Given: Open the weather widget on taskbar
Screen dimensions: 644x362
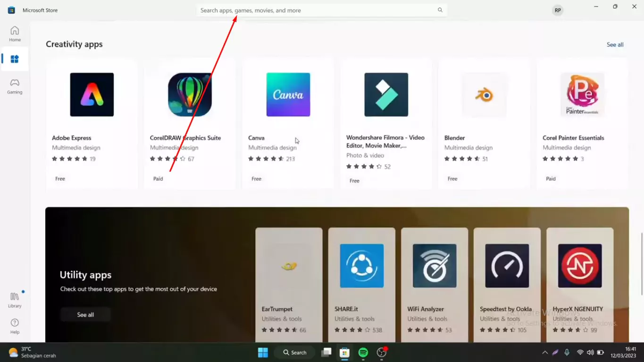Looking at the screenshot, I should tap(32, 352).
